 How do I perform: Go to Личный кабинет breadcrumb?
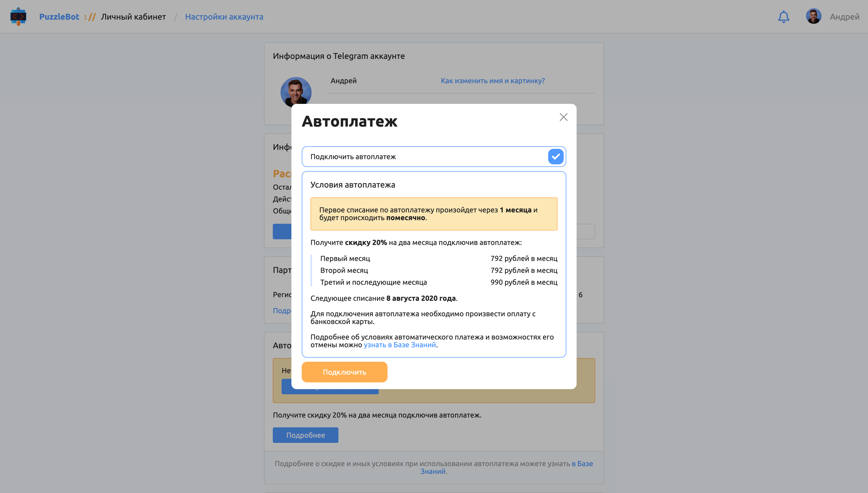coord(133,17)
